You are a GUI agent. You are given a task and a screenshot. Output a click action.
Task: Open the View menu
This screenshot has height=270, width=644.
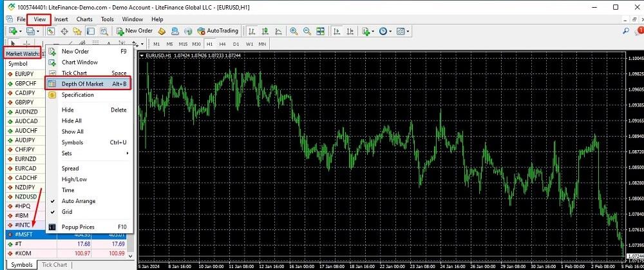pyautogui.click(x=40, y=19)
